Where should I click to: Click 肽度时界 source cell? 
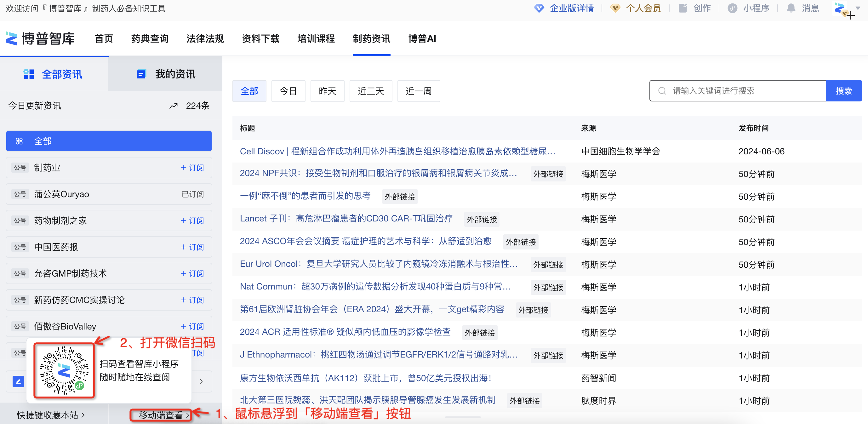(599, 401)
